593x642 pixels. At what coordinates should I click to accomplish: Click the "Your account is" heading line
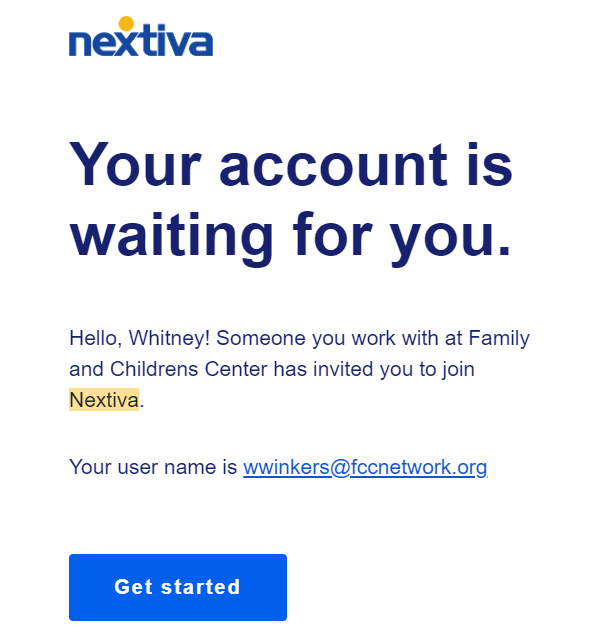click(291, 165)
